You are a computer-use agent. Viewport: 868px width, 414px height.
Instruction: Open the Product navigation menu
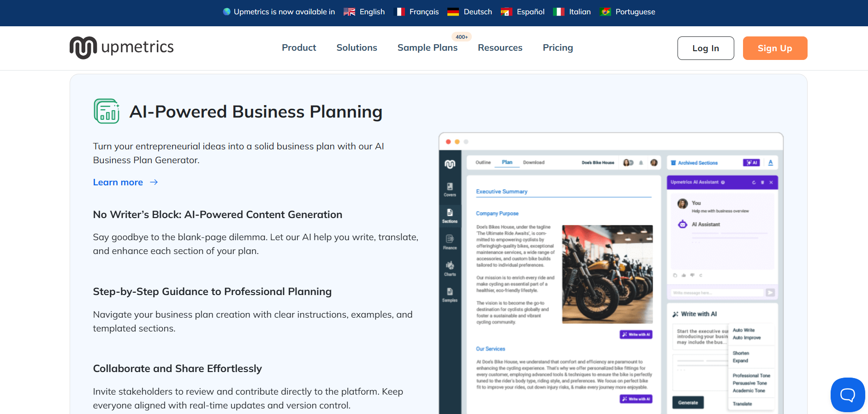point(299,47)
